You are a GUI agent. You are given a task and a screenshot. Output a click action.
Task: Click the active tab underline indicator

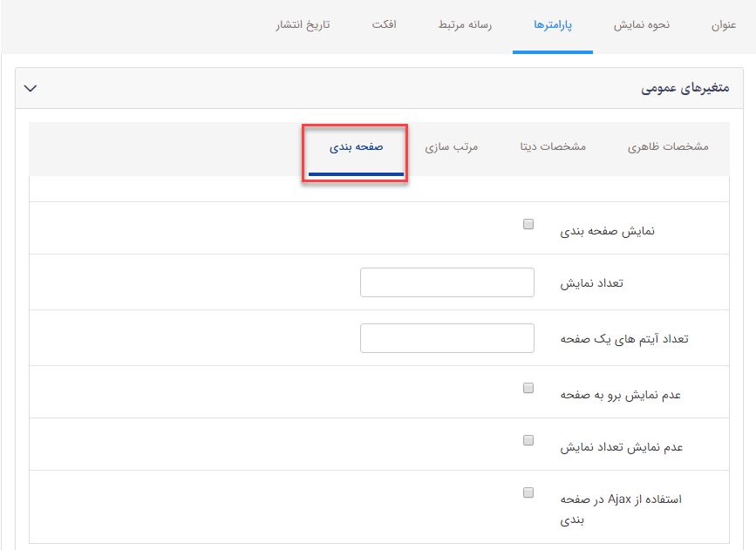[x=553, y=51]
